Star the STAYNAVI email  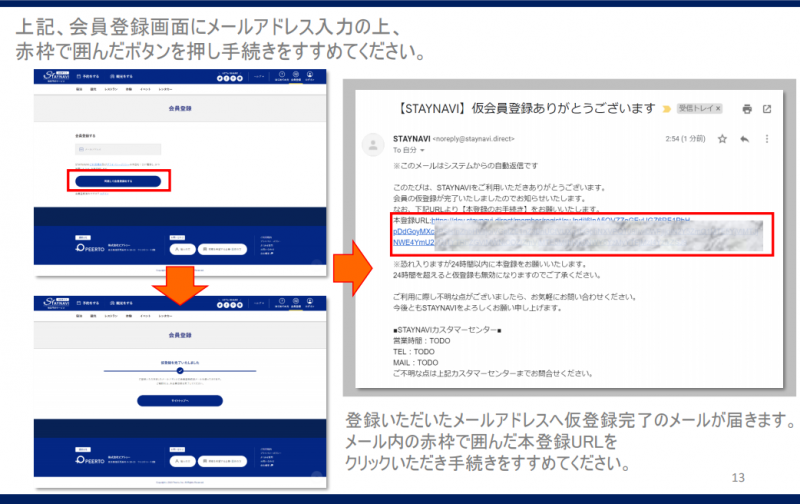click(722, 139)
